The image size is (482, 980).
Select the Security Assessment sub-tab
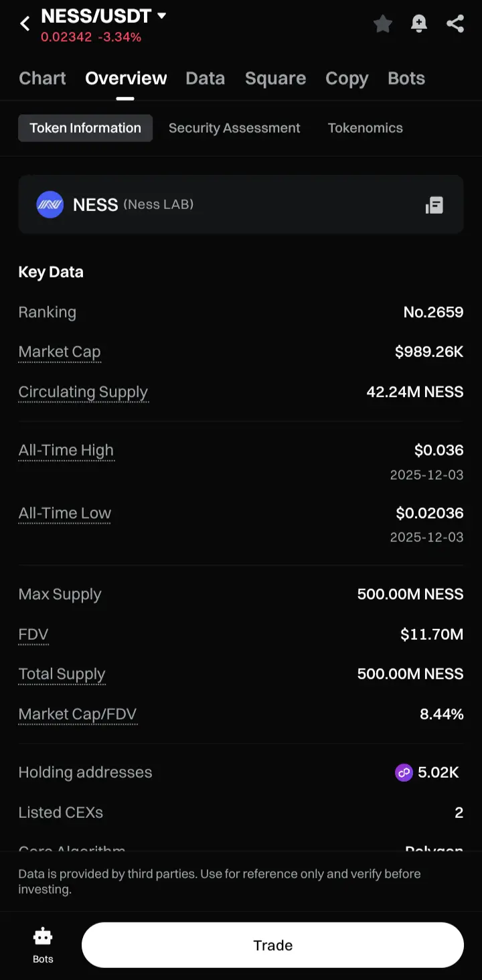[234, 128]
